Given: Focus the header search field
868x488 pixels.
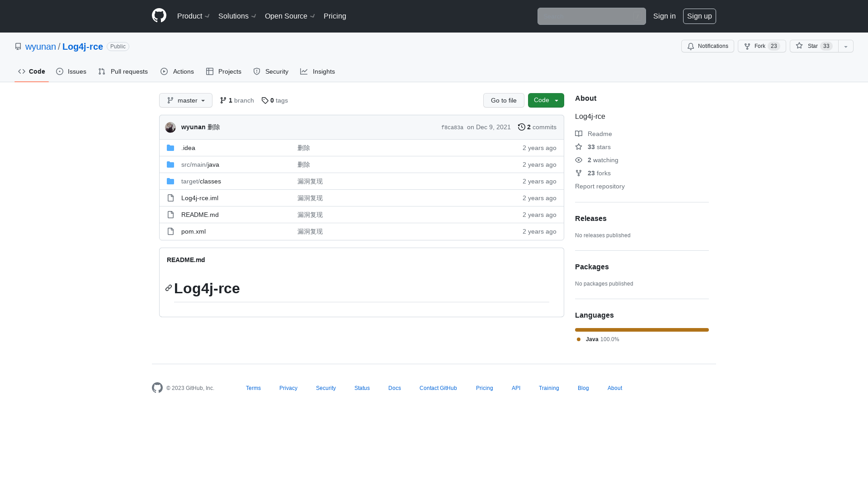Looking at the screenshot, I should click(592, 16).
